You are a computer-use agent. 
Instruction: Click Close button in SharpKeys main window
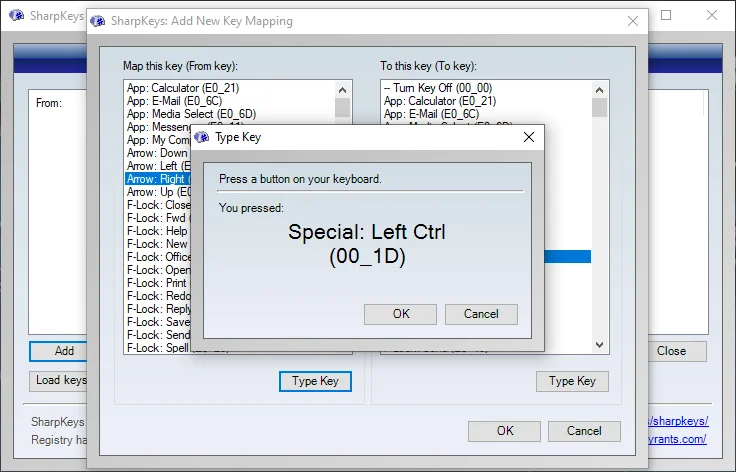(676, 351)
